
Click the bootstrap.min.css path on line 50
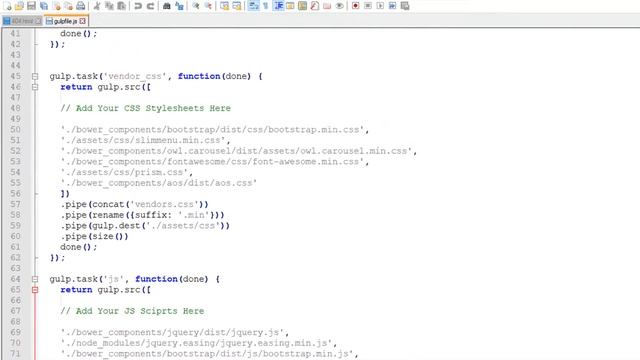pos(215,130)
